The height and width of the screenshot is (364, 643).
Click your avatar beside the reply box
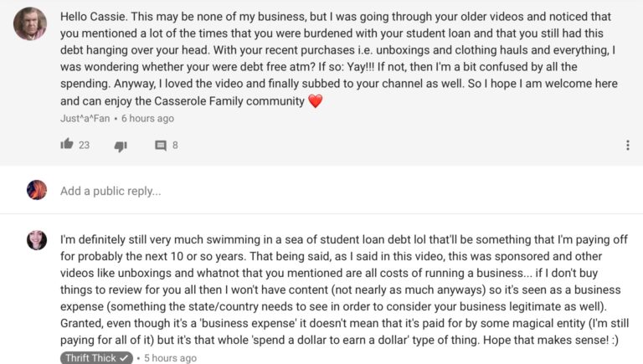pyautogui.click(x=37, y=190)
